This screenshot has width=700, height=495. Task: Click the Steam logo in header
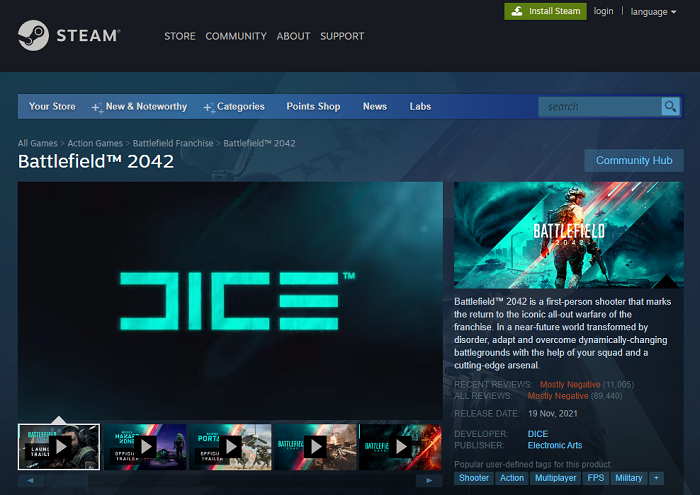tap(68, 36)
